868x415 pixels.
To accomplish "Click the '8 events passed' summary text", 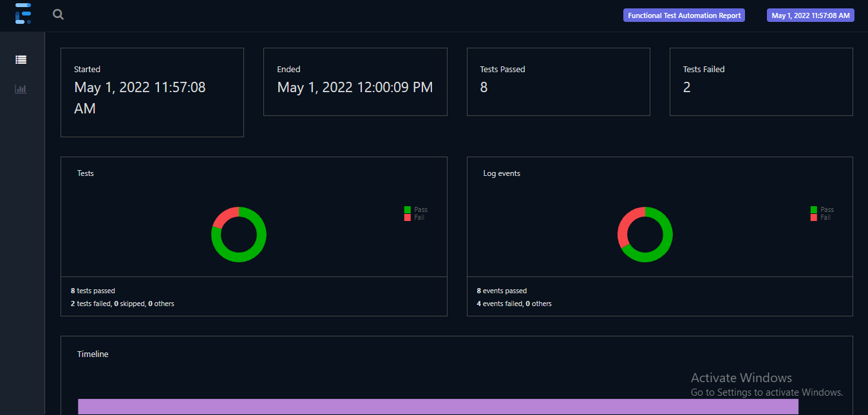I will point(501,291).
